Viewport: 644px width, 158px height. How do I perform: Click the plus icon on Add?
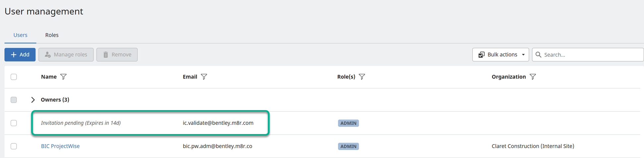14,55
